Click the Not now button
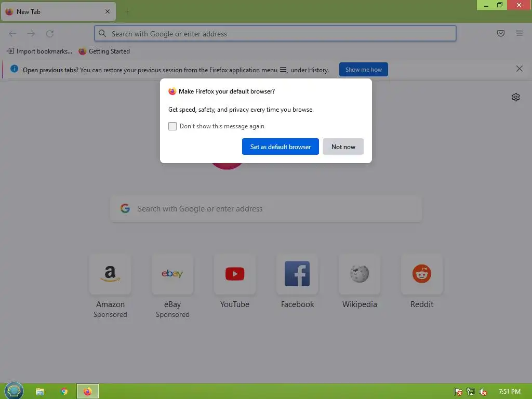 coord(343,147)
